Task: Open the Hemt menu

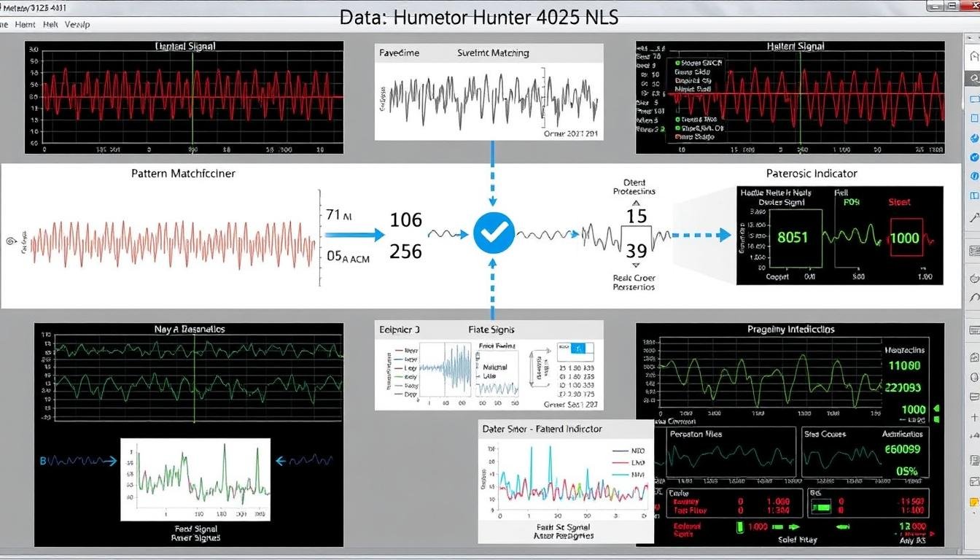Action: click(x=25, y=24)
